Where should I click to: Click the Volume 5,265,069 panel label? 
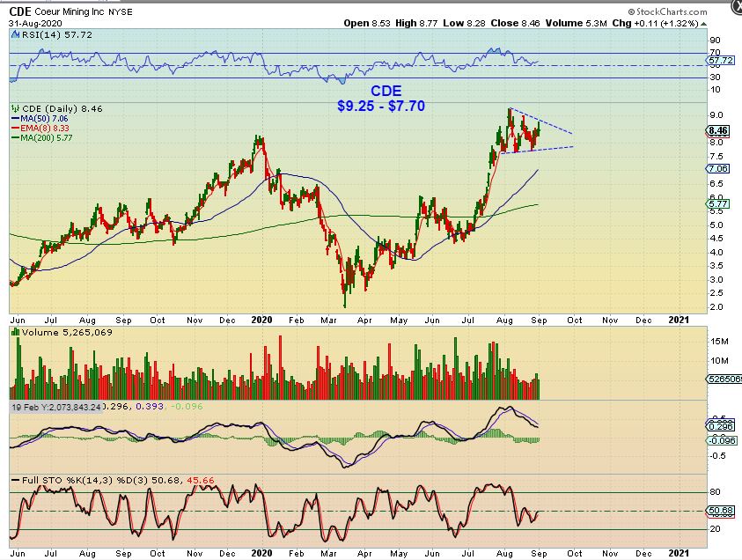67,332
